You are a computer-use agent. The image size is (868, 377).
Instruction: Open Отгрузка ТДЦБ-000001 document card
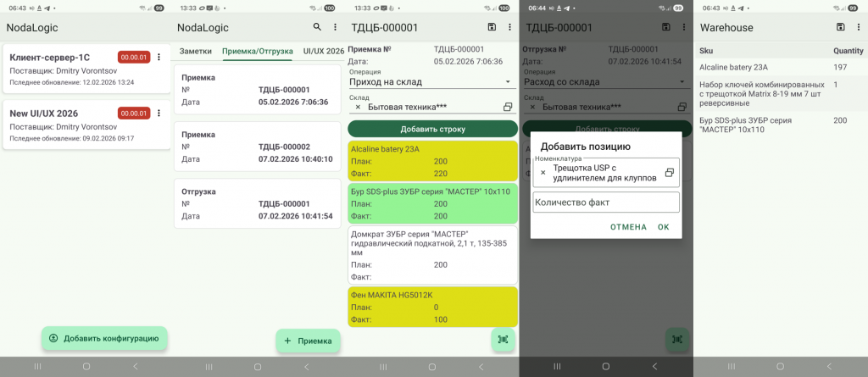tap(258, 203)
